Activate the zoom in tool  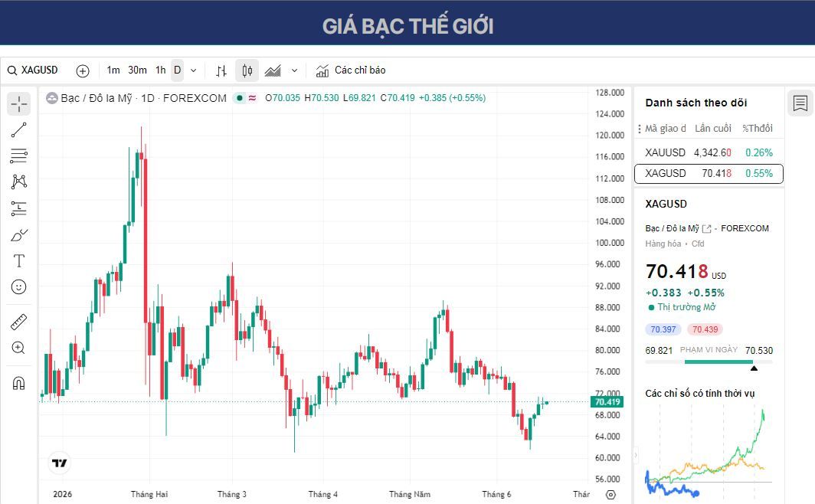pyautogui.click(x=18, y=348)
